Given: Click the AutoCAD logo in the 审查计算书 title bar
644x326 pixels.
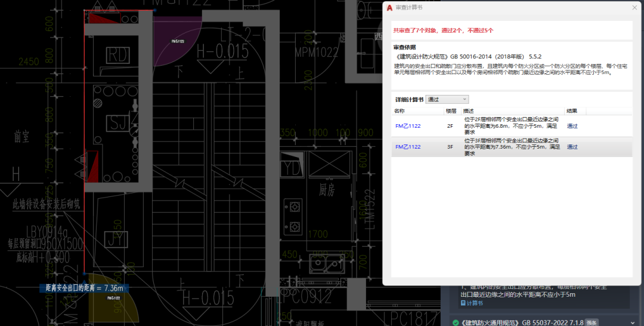Looking at the screenshot, I should click(390, 8).
